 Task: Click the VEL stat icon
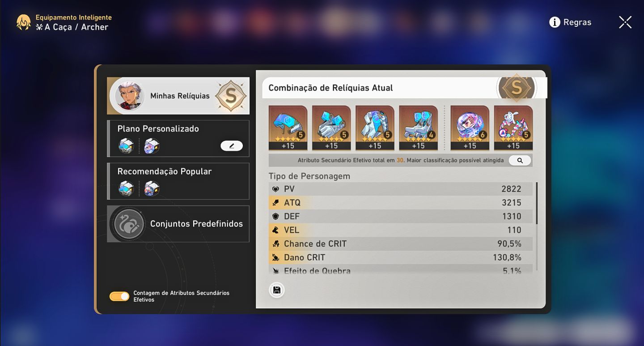pos(275,230)
